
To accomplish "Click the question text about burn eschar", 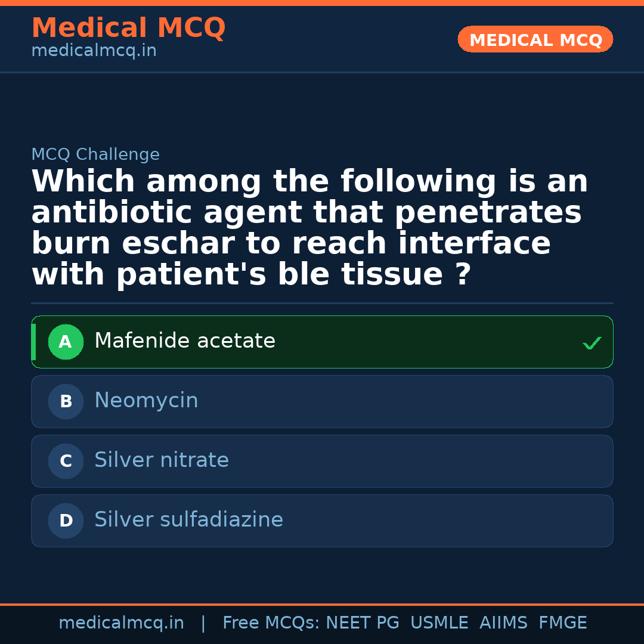I will pos(310,228).
